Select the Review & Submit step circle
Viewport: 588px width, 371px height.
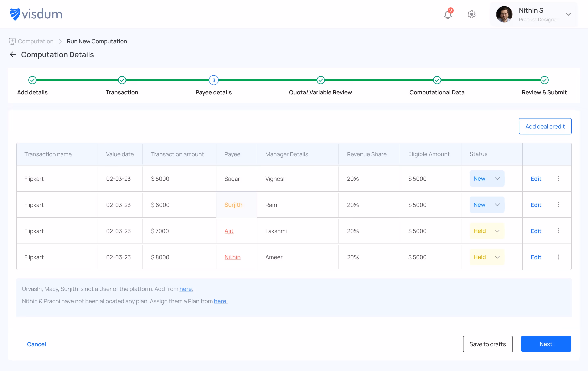pos(544,80)
